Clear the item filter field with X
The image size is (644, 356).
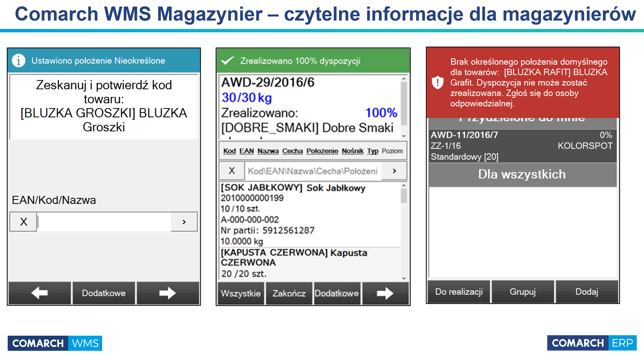click(x=232, y=171)
